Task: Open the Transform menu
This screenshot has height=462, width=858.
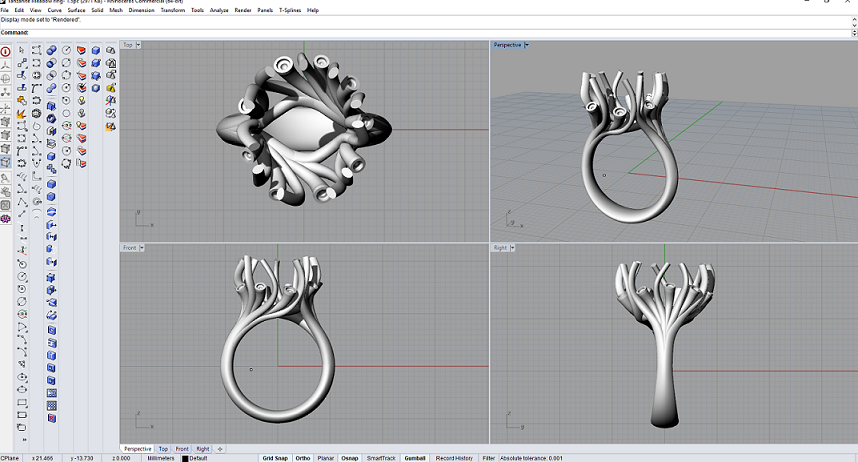Action: [x=173, y=10]
